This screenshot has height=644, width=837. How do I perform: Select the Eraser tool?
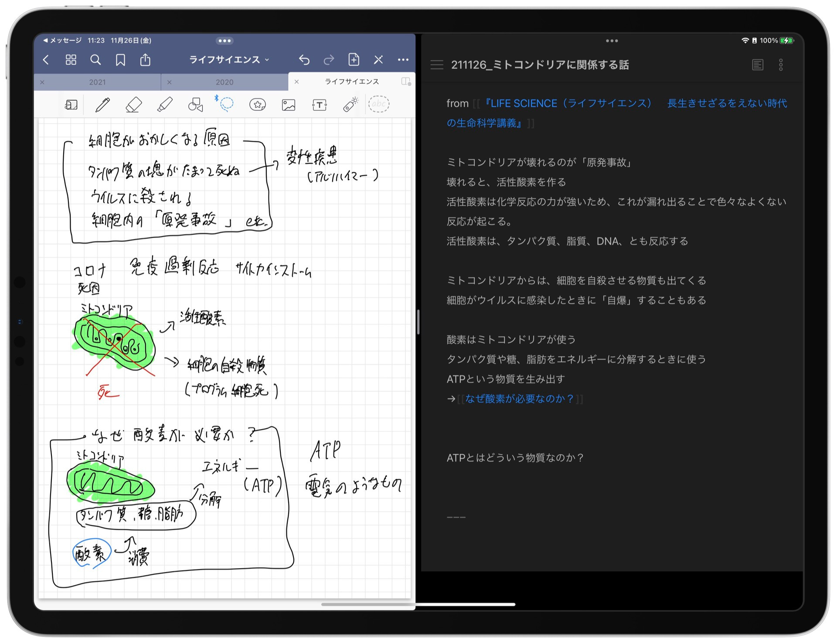(x=133, y=105)
